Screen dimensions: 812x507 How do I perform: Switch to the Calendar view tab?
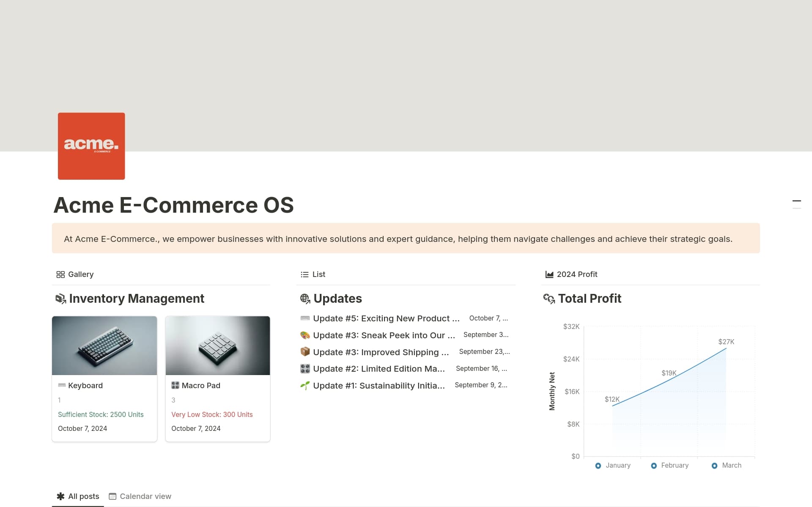(x=140, y=496)
